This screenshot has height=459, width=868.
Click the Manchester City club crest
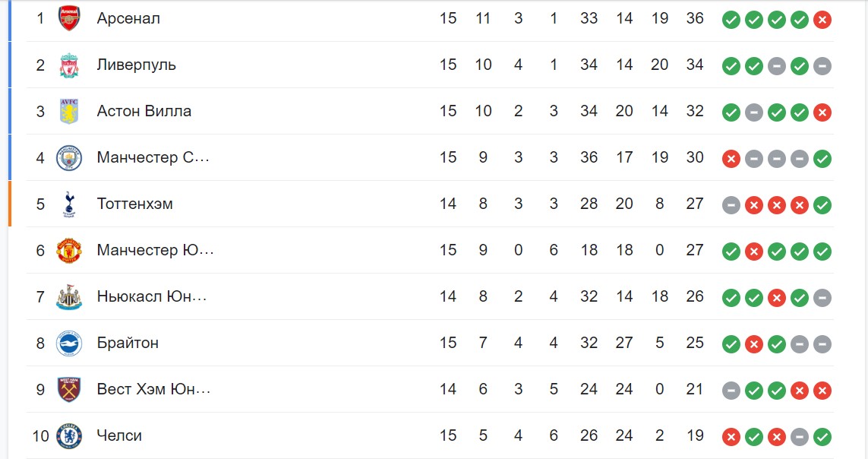[x=69, y=158]
